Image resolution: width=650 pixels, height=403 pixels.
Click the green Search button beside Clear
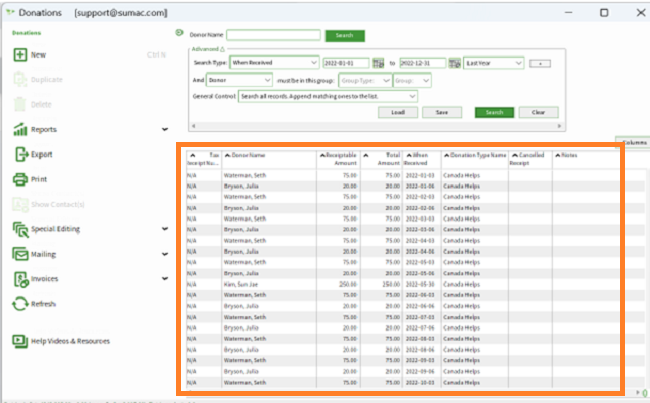point(495,112)
